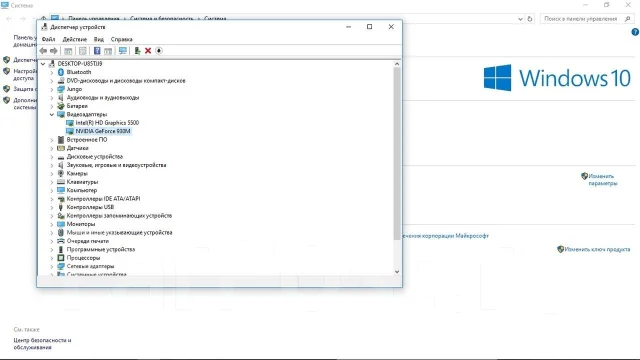This screenshot has width=640, height=360.
Task: Expand Дисковые устройства category
Action: (x=52, y=157)
